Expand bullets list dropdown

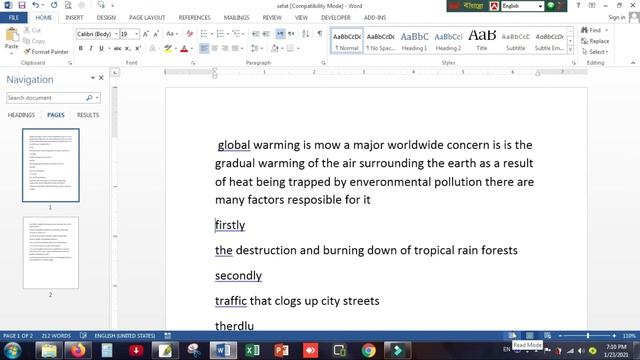coord(212,34)
